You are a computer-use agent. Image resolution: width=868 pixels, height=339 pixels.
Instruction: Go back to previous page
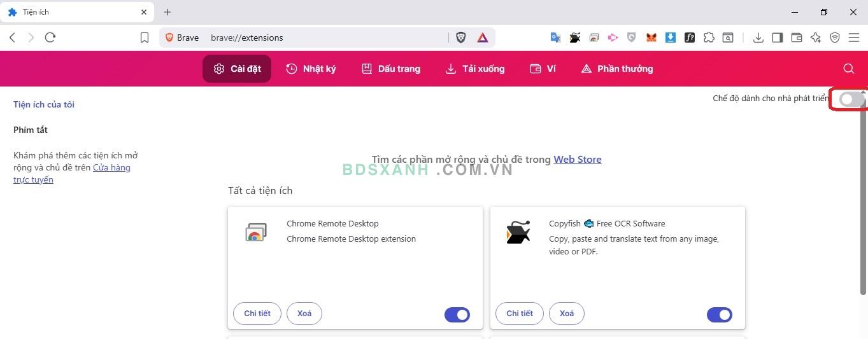[x=12, y=38]
